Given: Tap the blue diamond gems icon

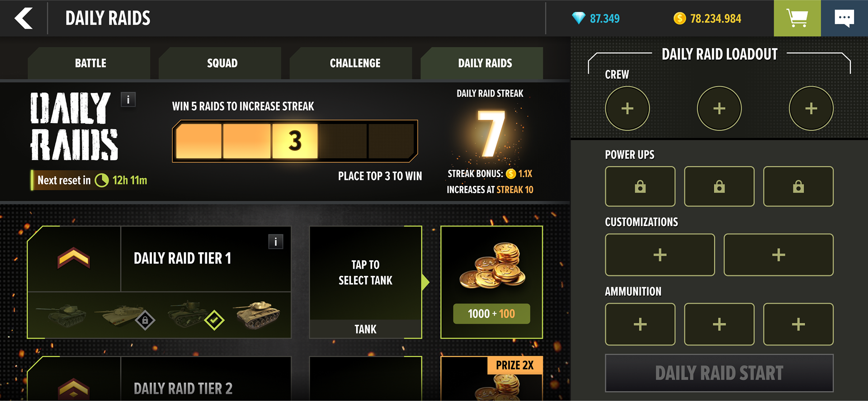Looking at the screenshot, I should coord(579,18).
